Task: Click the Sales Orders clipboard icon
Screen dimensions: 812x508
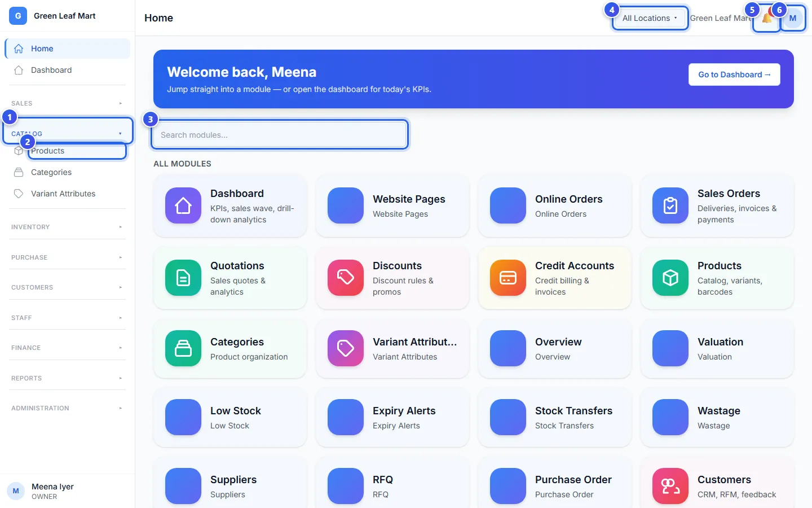Action: point(670,205)
